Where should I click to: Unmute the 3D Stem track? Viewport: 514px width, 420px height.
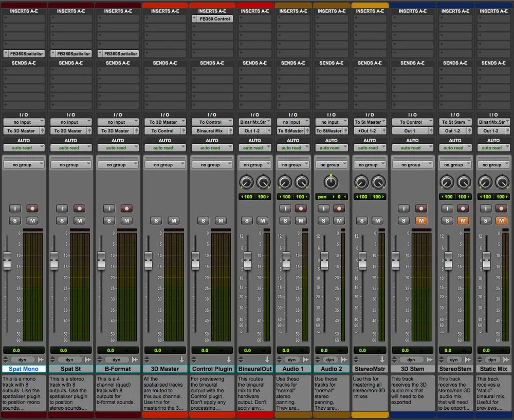(421, 221)
